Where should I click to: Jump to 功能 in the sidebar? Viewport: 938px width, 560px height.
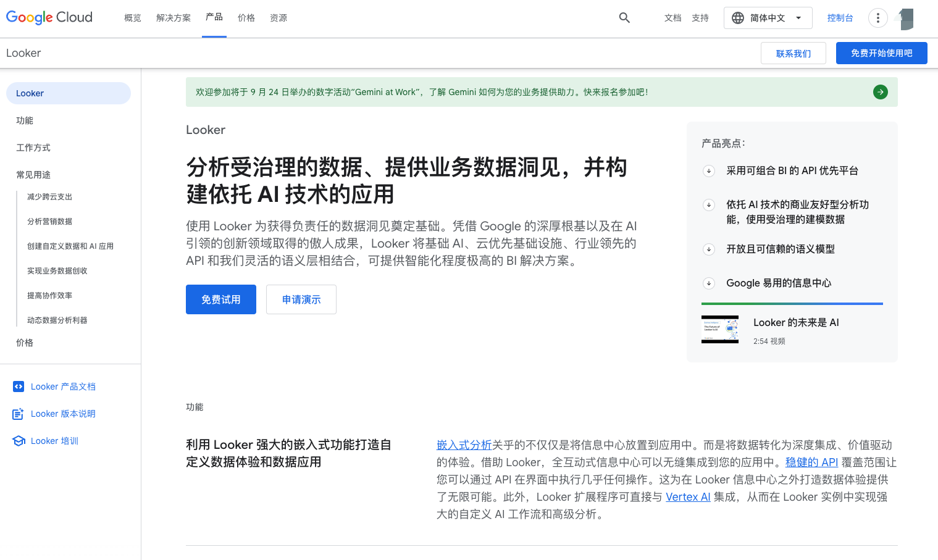point(25,120)
